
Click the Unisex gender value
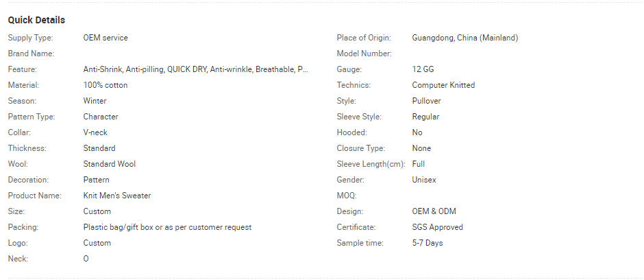click(424, 180)
